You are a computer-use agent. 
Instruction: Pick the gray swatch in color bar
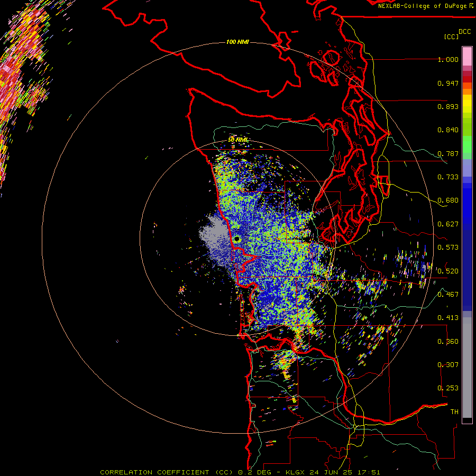click(x=467, y=368)
